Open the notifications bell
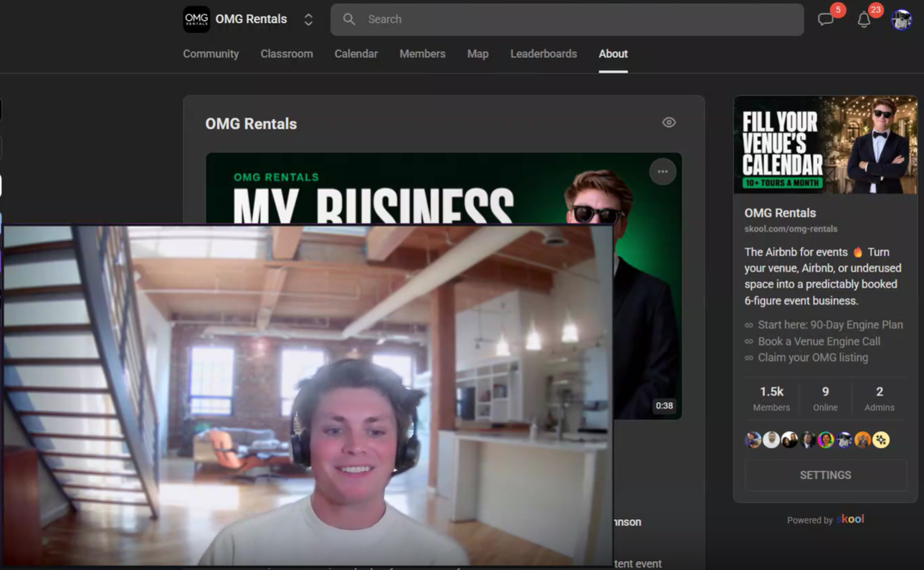This screenshot has width=924, height=570. click(864, 19)
